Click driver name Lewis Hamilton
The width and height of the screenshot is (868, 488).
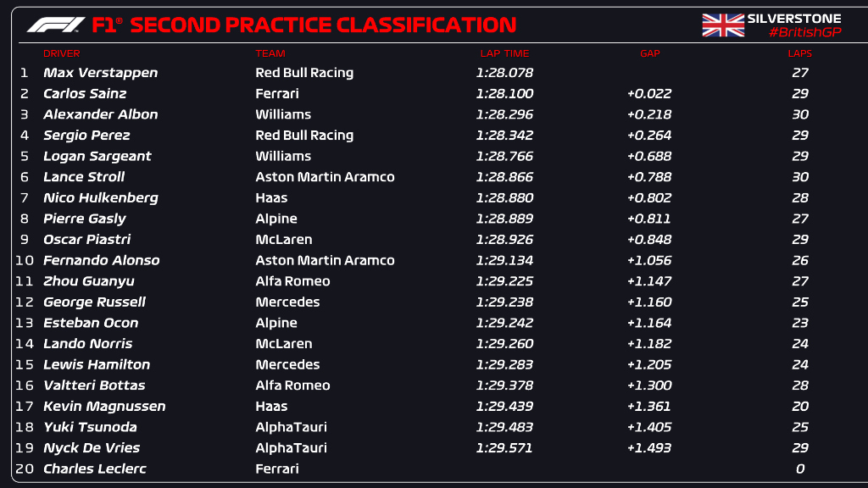[97, 364]
